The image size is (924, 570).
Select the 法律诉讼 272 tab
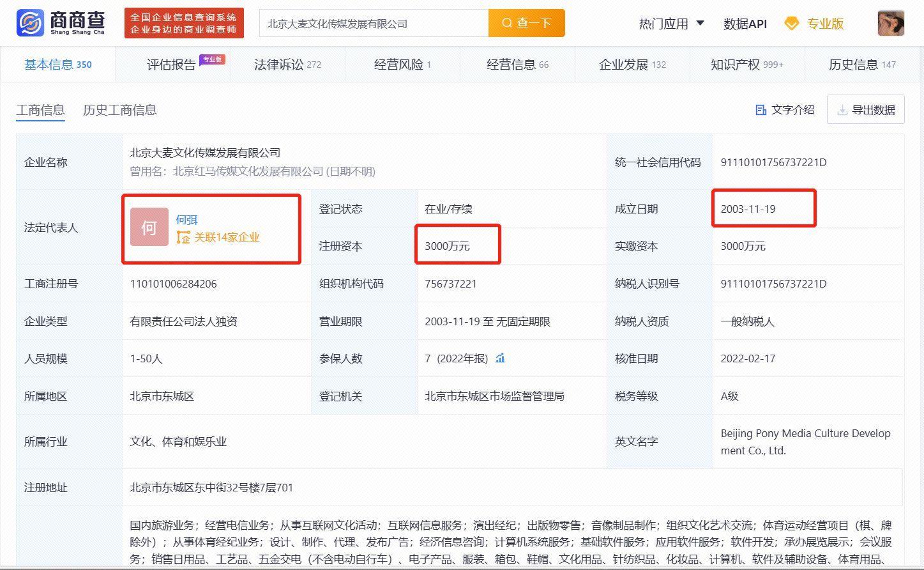coord(287,64)
